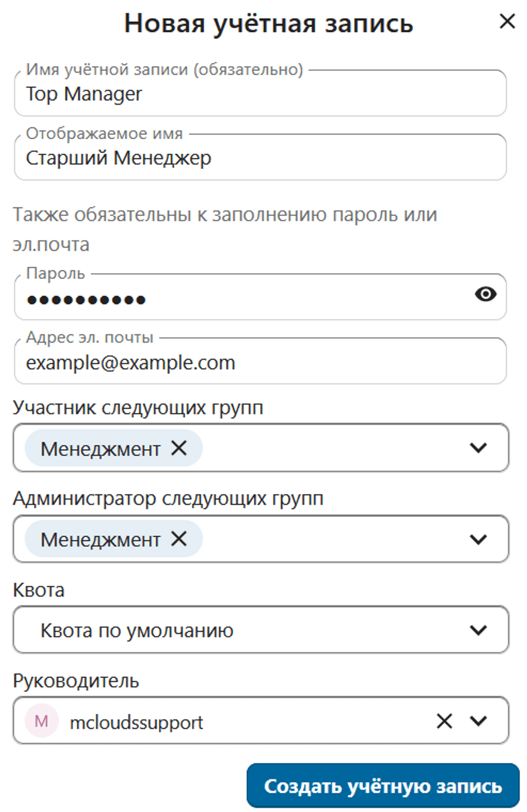527x812 pixels.
Task: Select the Менеджмент tag in administrator groups
Action: coord(101,539)
